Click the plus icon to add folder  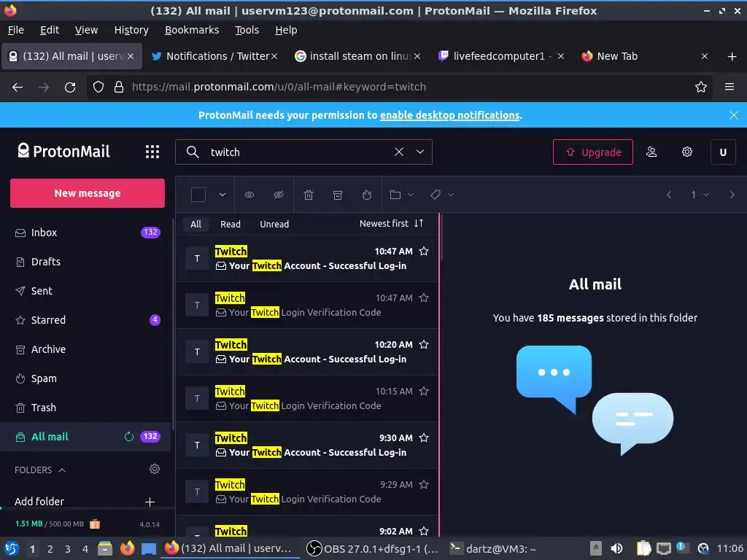click(x=150, y=502)
